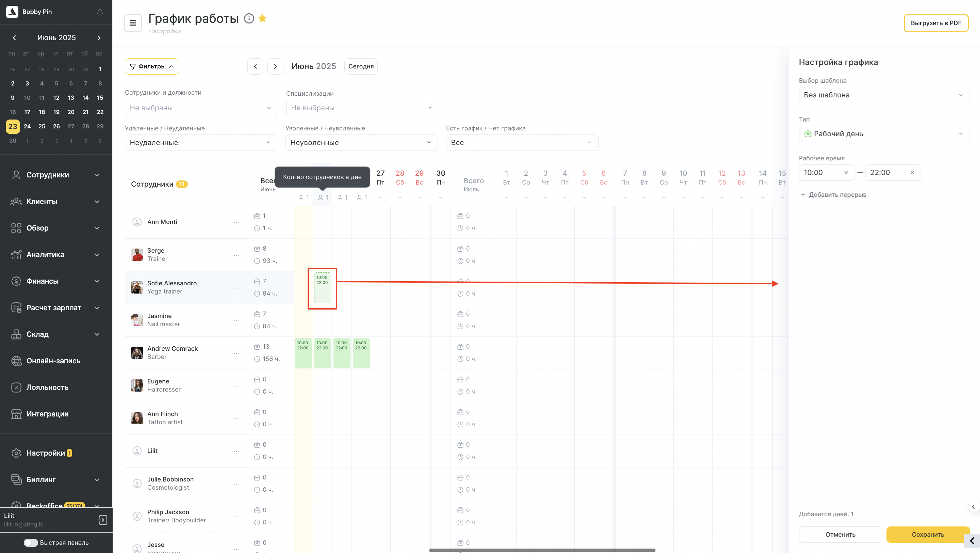980x553 pixels.
Task: Click the start time 10:00 field
Action: [x=827, y=173]
